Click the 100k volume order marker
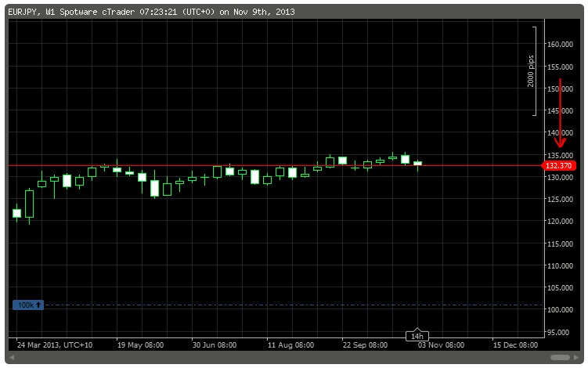 tap(28, 305)
